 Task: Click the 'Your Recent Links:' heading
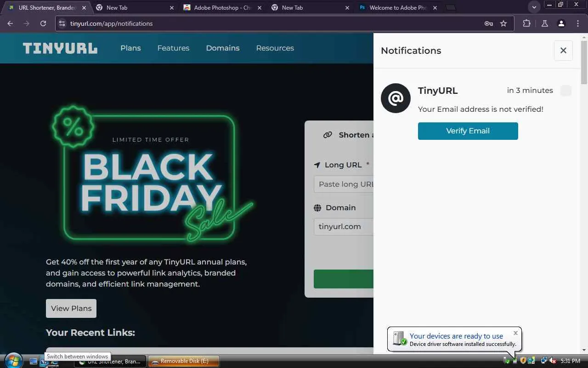(x=90, y=333)
